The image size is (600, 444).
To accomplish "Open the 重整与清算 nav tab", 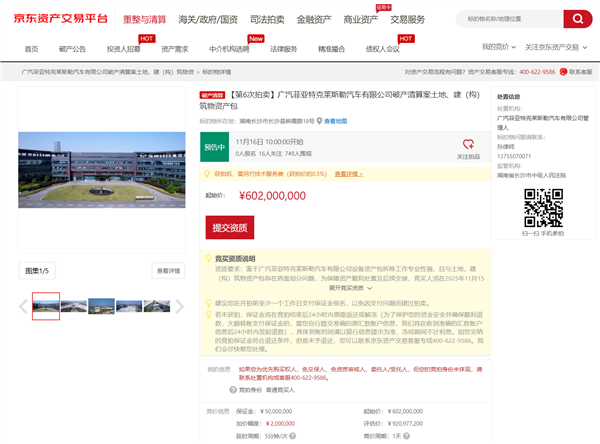I will [x=145, y=19].
